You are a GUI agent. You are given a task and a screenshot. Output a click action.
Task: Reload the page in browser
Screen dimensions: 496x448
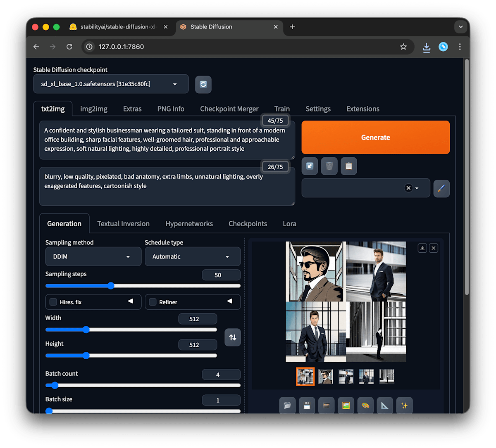[x=69, y=47]
